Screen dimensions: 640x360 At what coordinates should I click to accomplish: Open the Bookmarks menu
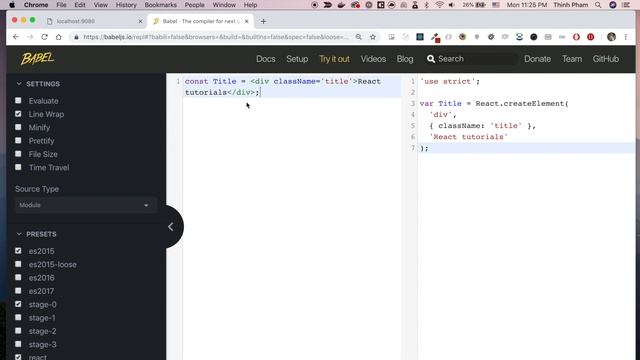tap(160, 5)
